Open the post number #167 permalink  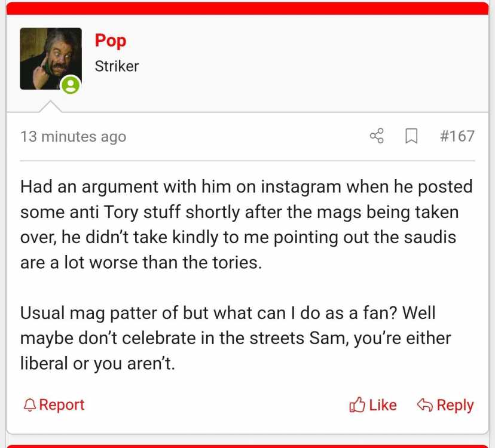[457, 136]
